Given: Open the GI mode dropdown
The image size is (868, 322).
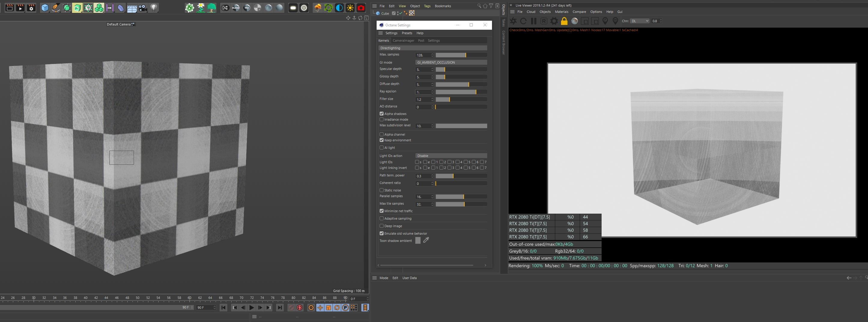Looking at the screenshot, I should click(451, 62).
